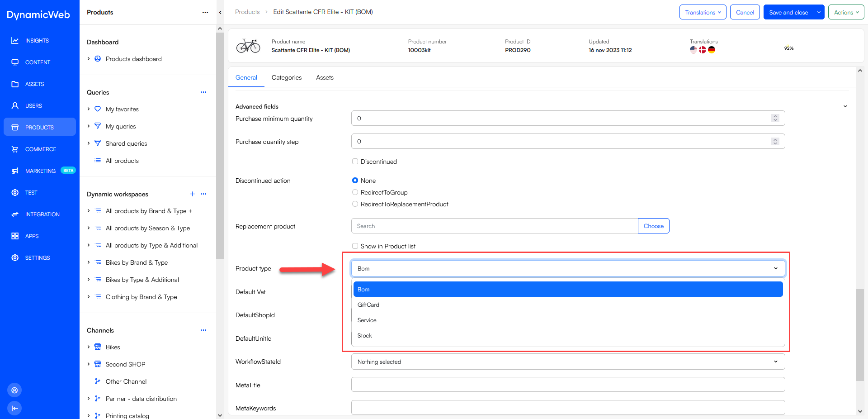Image resolution: width=868 pixels, height=419 pixels.
Task: Open Products panel three-dot menu
Action: click(x=205, y=12)
